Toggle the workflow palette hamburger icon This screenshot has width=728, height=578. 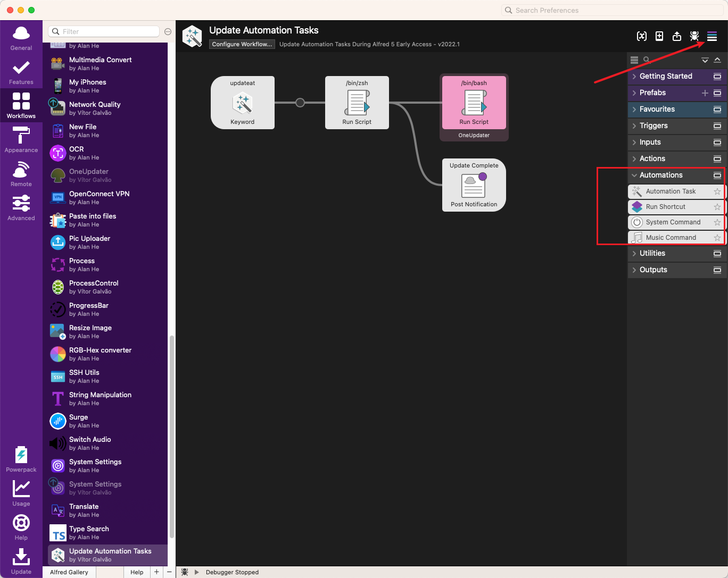coord(712,36)
